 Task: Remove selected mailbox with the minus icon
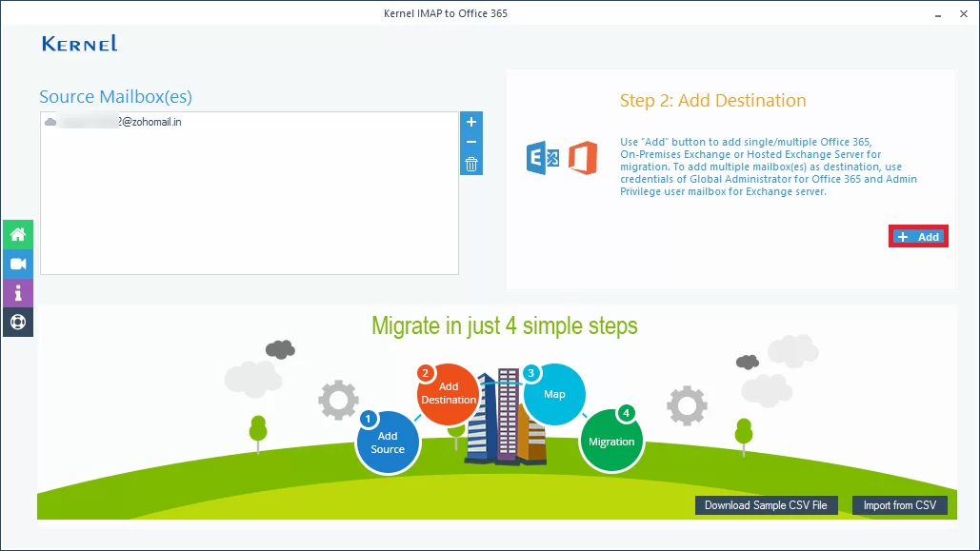tap(470, 143)
